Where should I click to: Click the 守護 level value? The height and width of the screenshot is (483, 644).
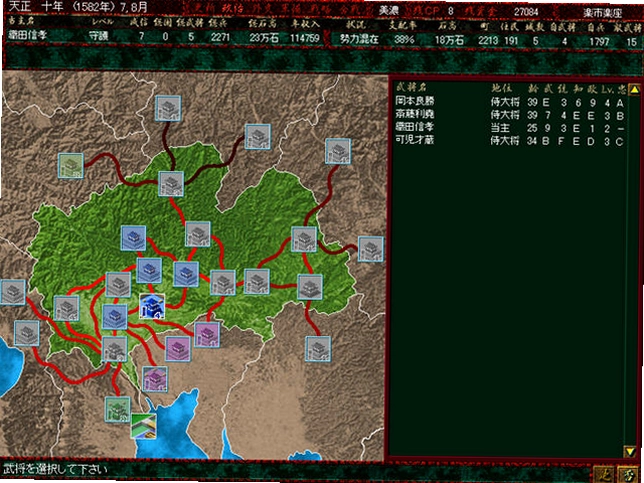click(99, 36)
